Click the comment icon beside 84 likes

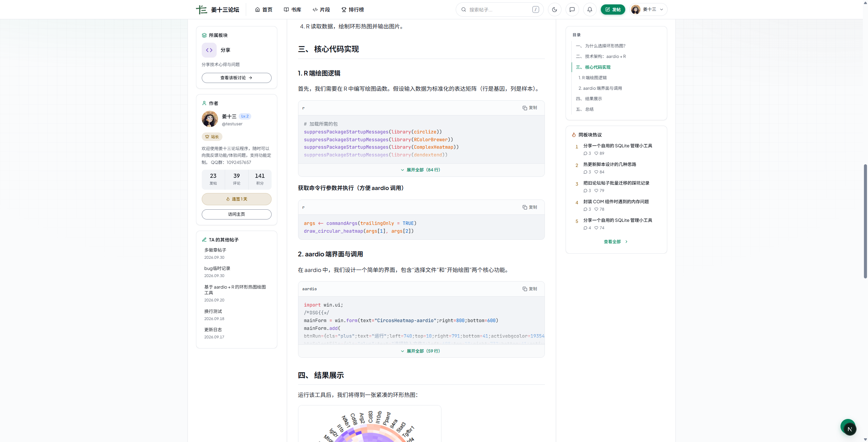585,172
